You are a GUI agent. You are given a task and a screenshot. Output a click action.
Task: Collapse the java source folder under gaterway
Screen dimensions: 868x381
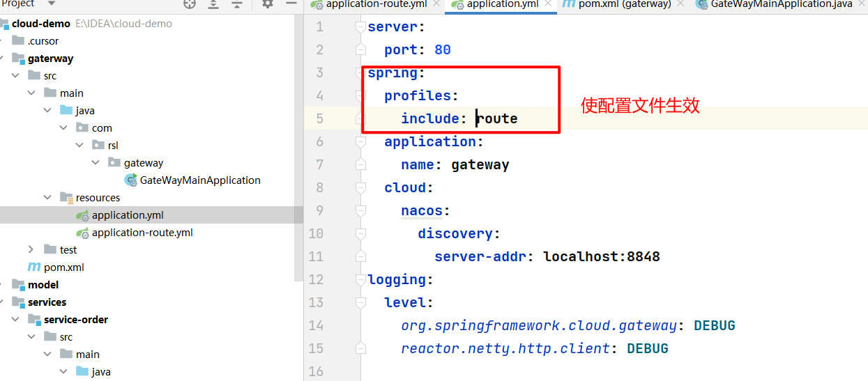tap(47, 111)
